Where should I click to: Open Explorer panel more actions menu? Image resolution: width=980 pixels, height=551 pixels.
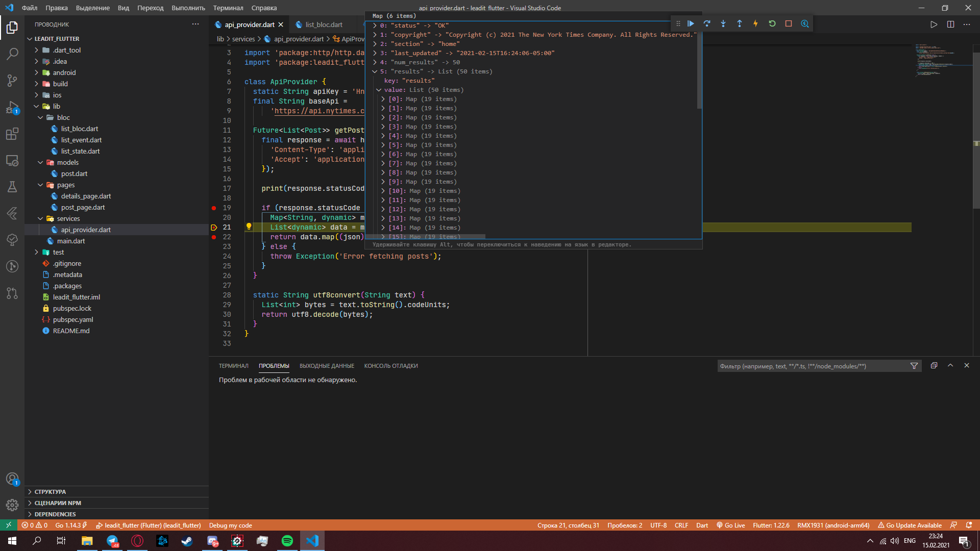click(195, 24)
